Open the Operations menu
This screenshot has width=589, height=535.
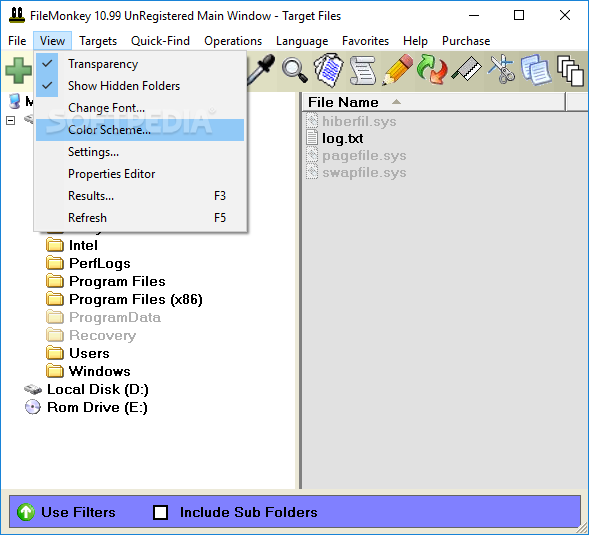(233, 41)
